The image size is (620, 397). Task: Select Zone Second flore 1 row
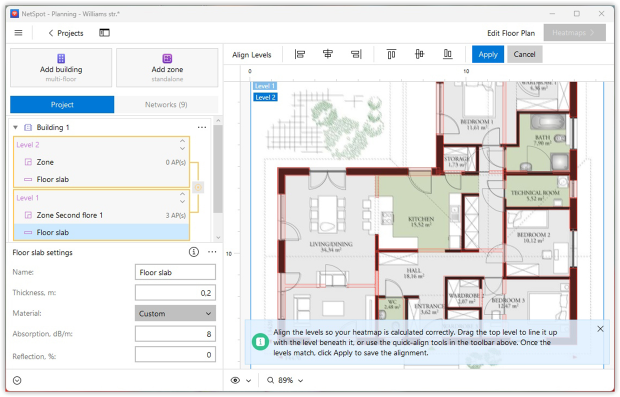pyautogui.click(x=102, y=215)
